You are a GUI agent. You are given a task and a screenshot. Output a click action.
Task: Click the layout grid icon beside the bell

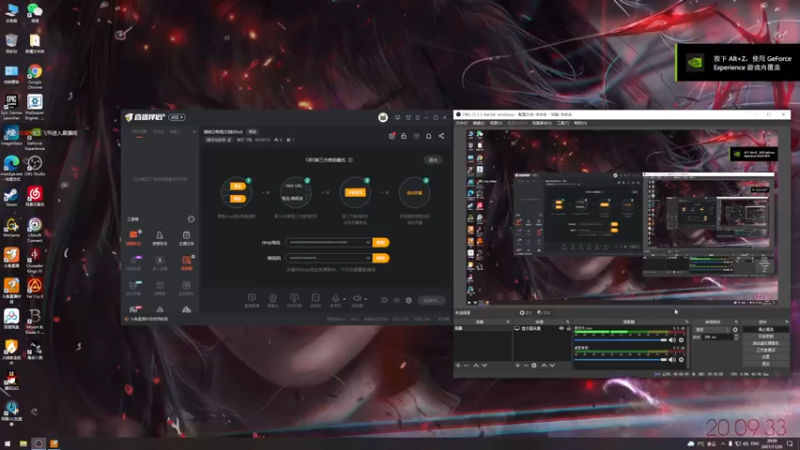point(416,136)
